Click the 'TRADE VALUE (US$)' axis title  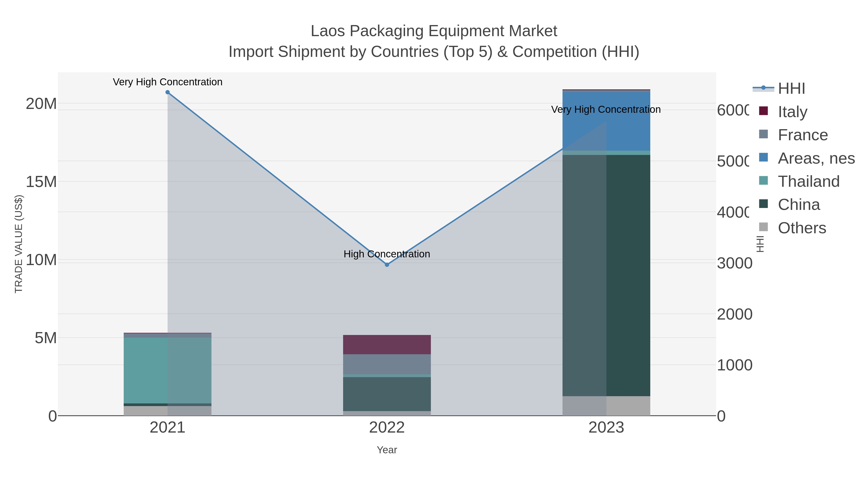pyautogui.click(x=19, y=244)
